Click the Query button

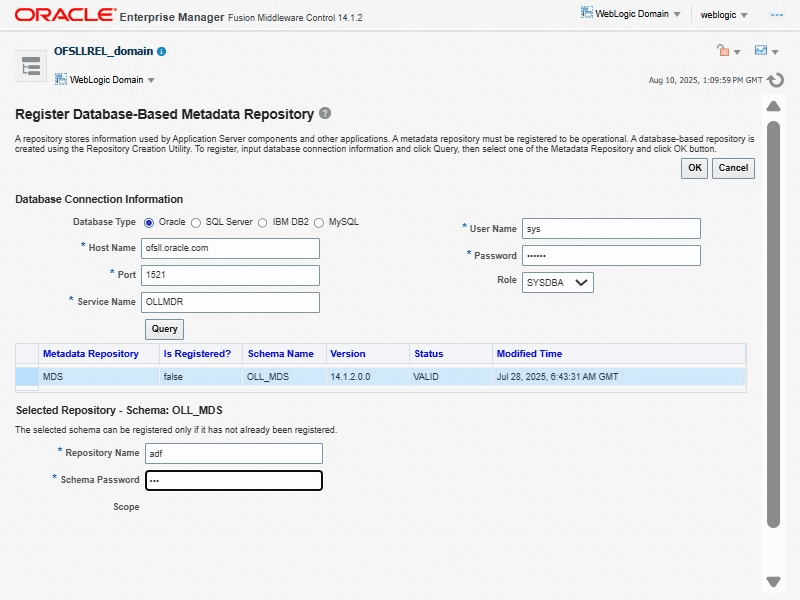pos(164,329)
